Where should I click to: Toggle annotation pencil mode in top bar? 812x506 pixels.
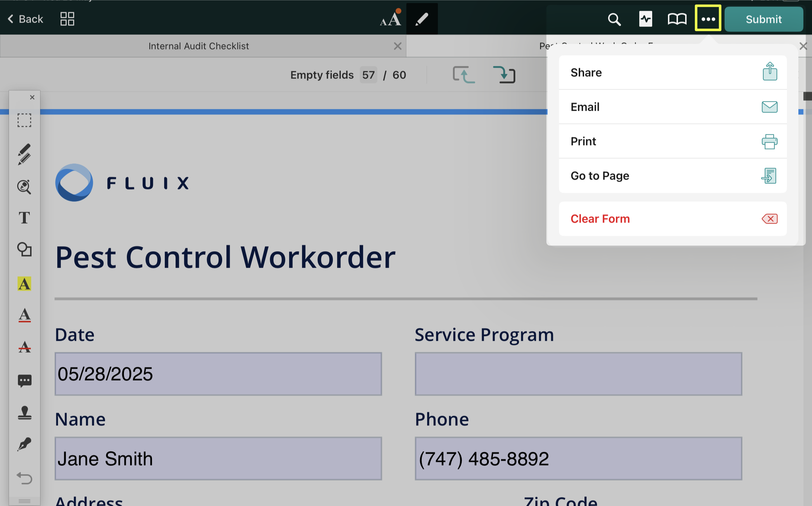[422, 19]
